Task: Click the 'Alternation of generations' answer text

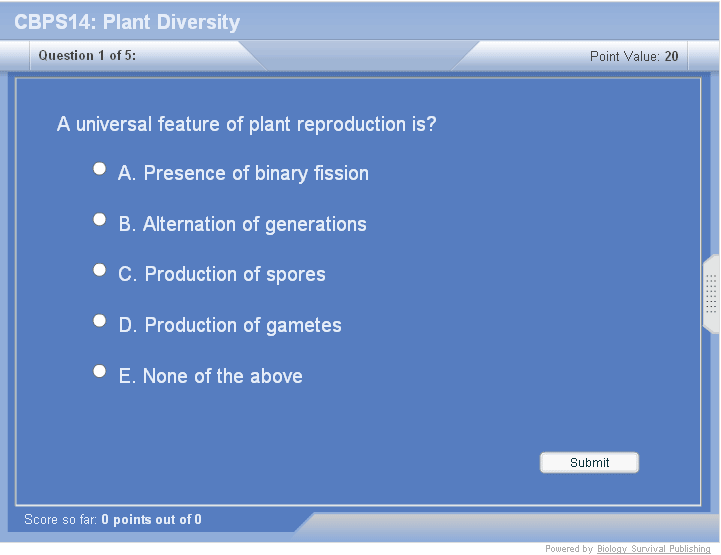Action: (242, 225)
